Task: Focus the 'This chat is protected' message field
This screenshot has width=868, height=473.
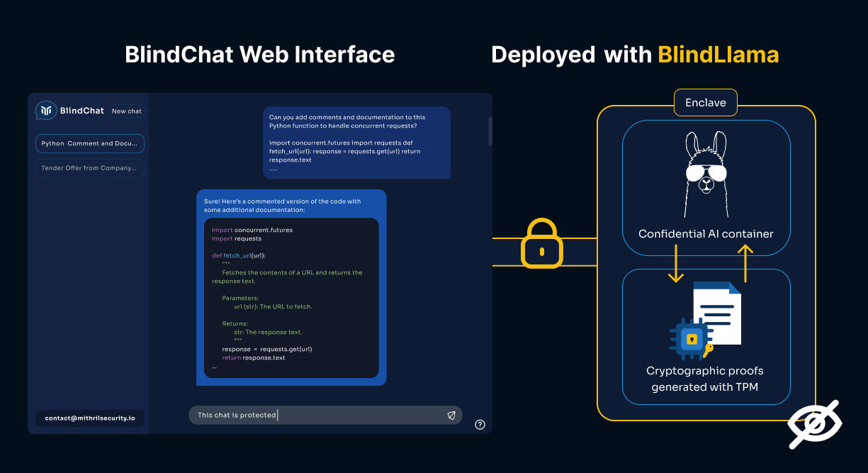Action: click(325, 415)
